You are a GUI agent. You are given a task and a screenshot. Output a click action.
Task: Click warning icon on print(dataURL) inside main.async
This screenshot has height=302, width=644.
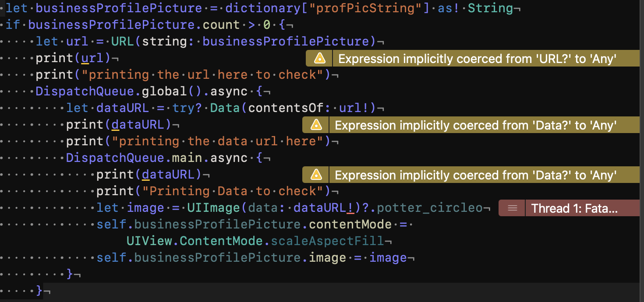pyautogui.click(x=315, y=175)
